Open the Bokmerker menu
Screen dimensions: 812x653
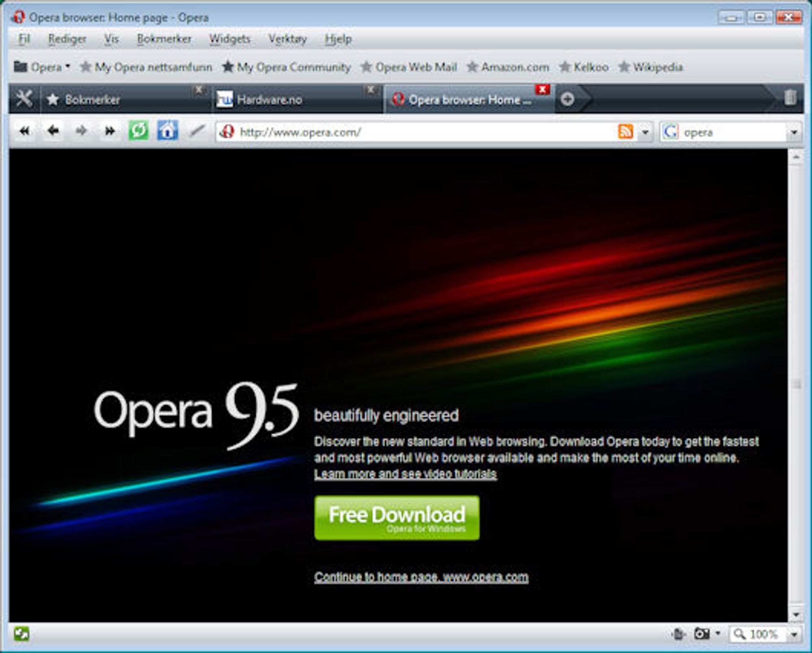pos(164,39)
